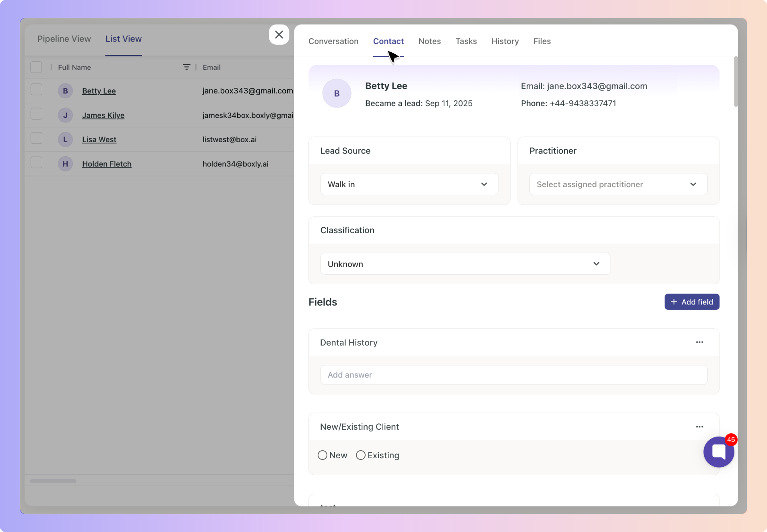Click Lisa West's L avatar in list
This screenshot has height=532, width=767.
point(65,140)
